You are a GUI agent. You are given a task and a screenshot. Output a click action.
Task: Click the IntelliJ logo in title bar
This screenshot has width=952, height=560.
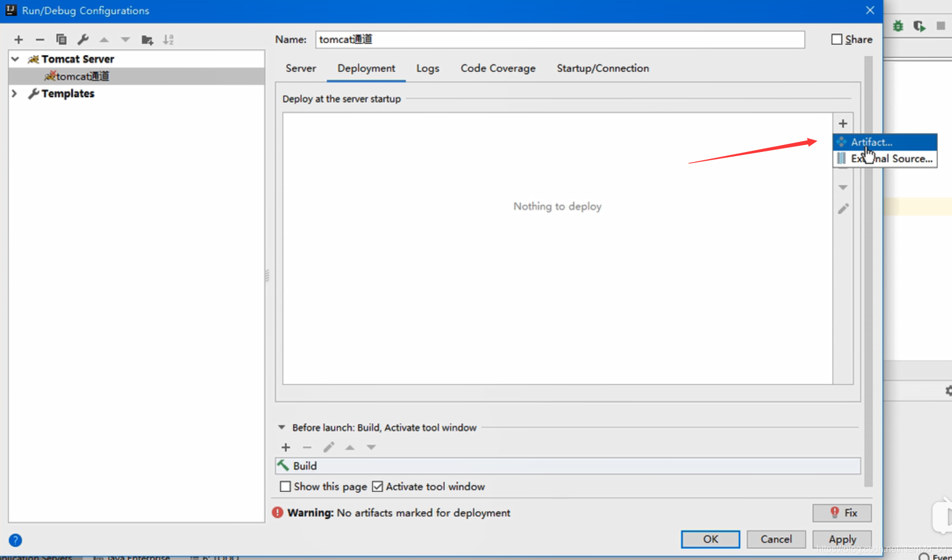coord(11,10)
